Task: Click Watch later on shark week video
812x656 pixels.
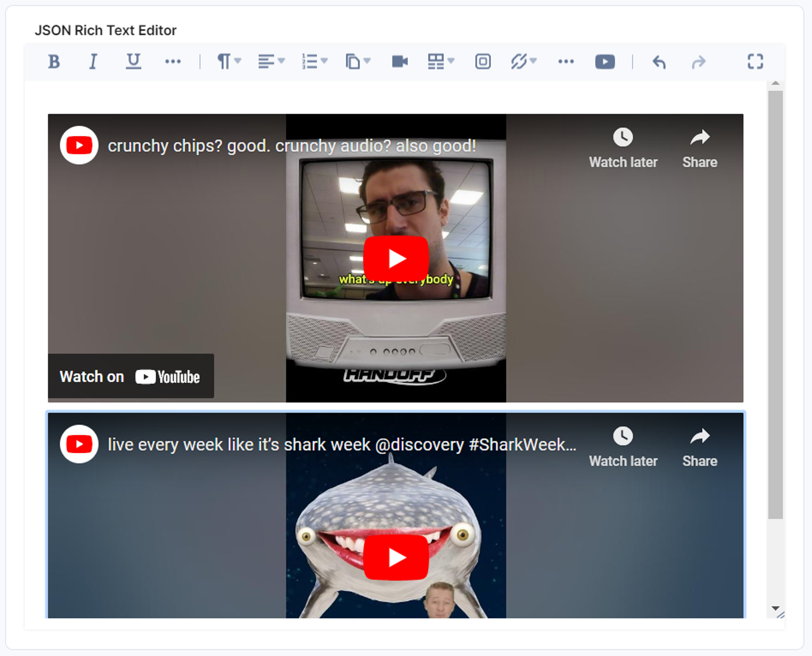Action: pos(623,447)
